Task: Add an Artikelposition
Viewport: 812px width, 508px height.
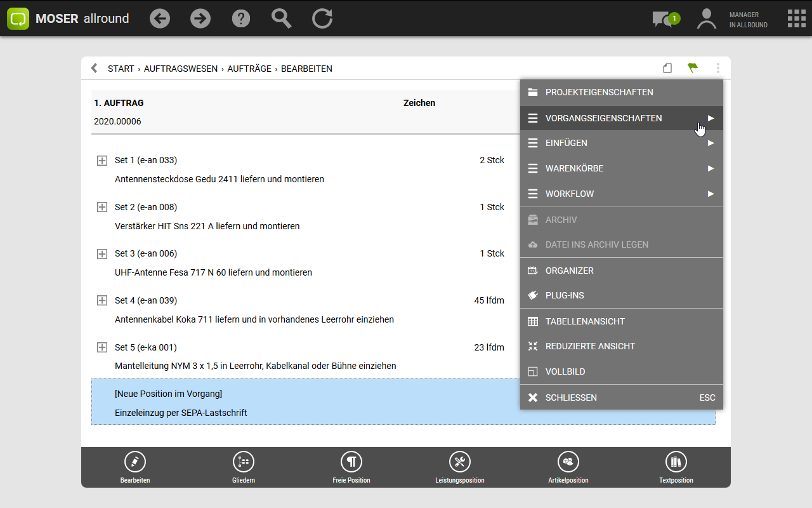Action: pyautogui.click(x=568, y=467)
